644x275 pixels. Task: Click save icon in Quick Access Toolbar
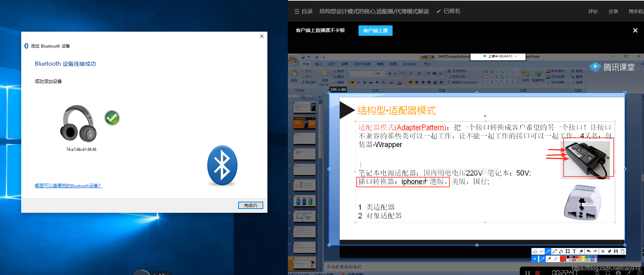click(303, 57)
